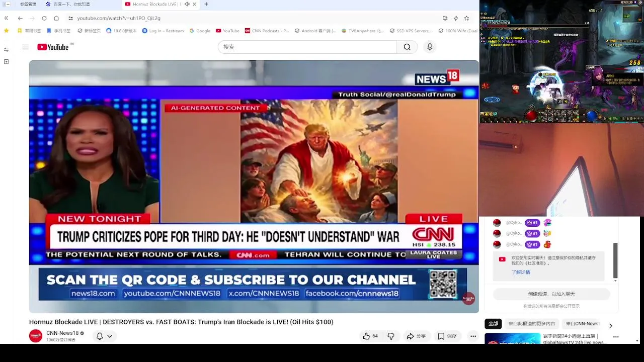Open the 常用书签 bookmarks folder
Screen dimensions: 644x362
[x=29, y=31]
